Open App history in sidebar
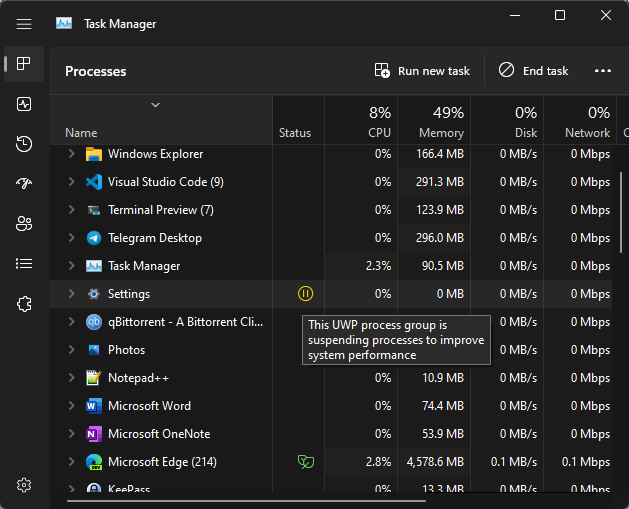 [24, 144]
